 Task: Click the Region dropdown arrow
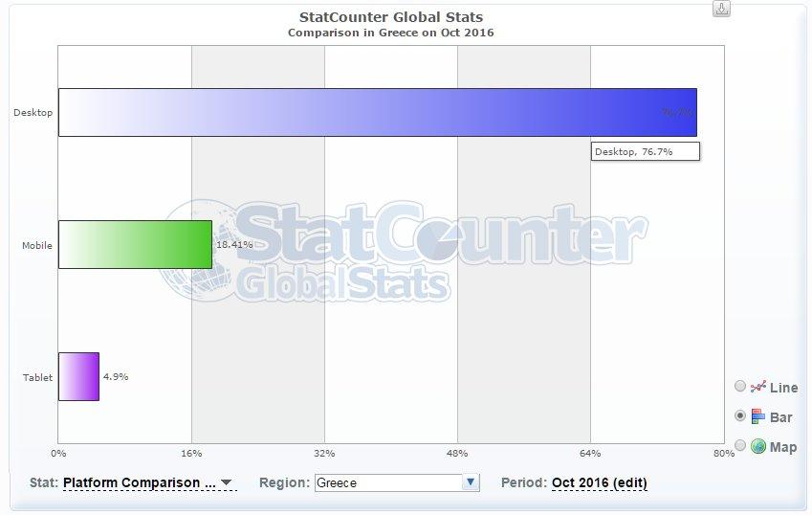(x=471, y=482)
